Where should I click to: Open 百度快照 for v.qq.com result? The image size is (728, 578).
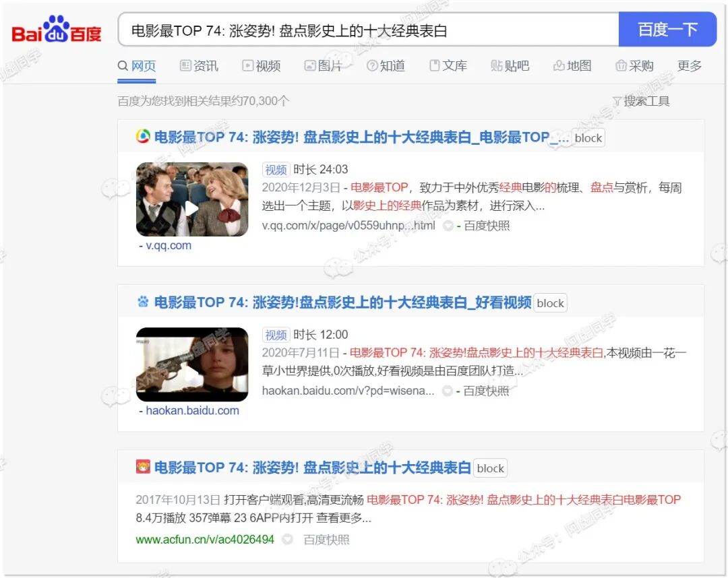pos(487,226)
